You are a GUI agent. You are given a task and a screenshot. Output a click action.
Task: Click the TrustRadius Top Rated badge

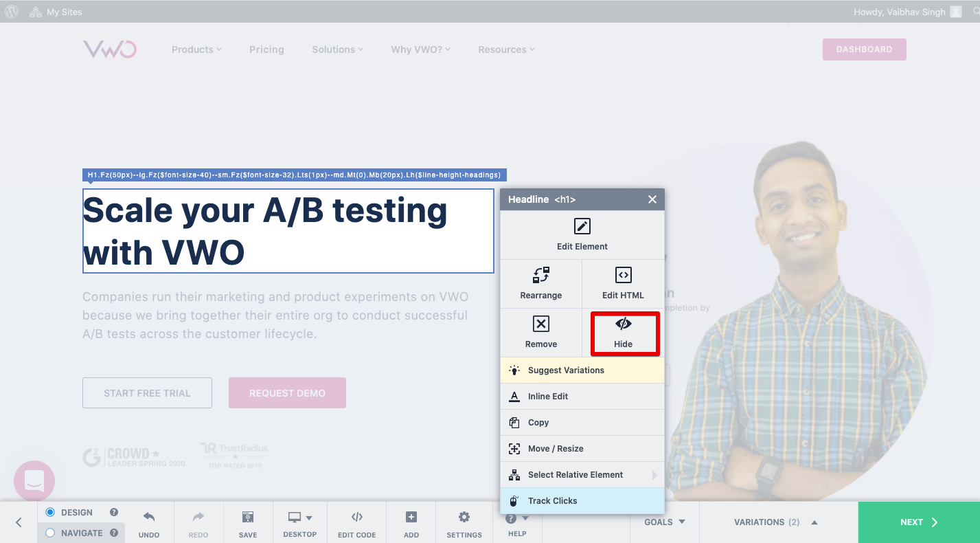[234, 456]
